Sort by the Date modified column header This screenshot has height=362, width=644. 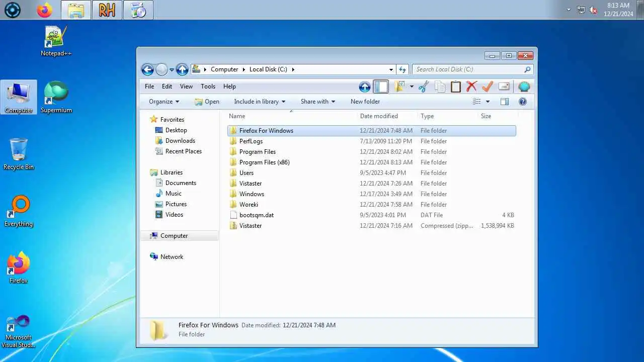(x=386, y=116)
